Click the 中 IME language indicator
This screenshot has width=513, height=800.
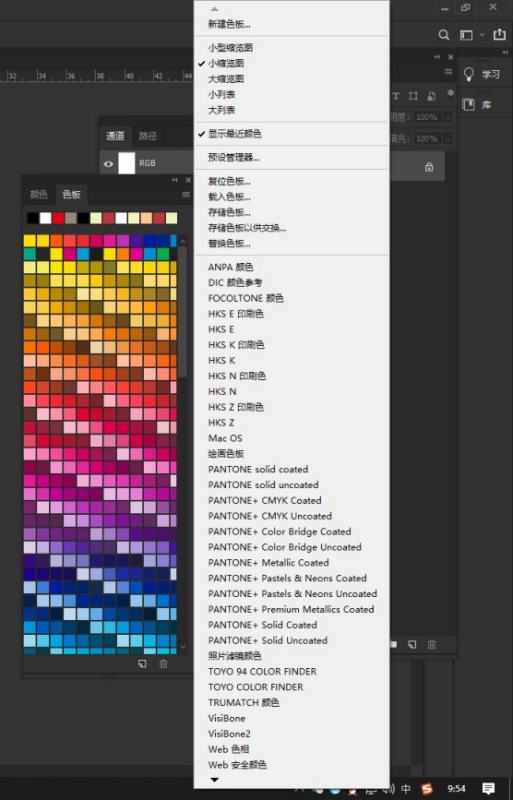pos(406,789)
